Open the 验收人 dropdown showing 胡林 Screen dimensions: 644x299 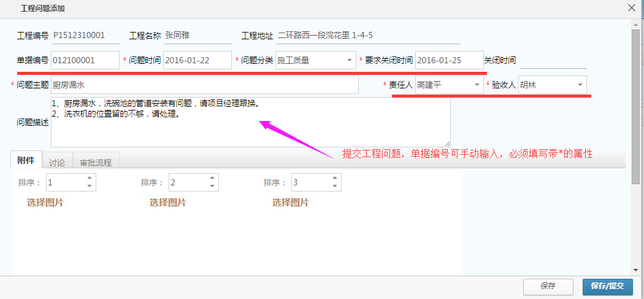[580, 85]
